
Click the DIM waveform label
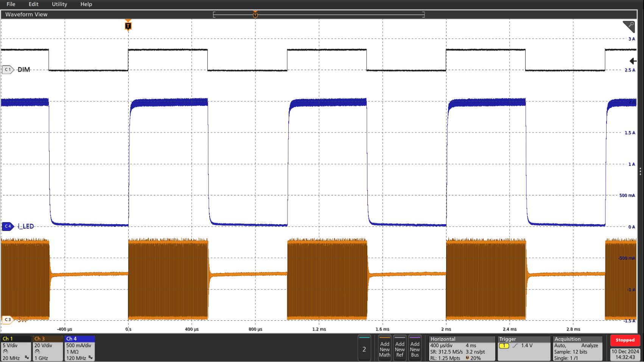pos(24,70)
